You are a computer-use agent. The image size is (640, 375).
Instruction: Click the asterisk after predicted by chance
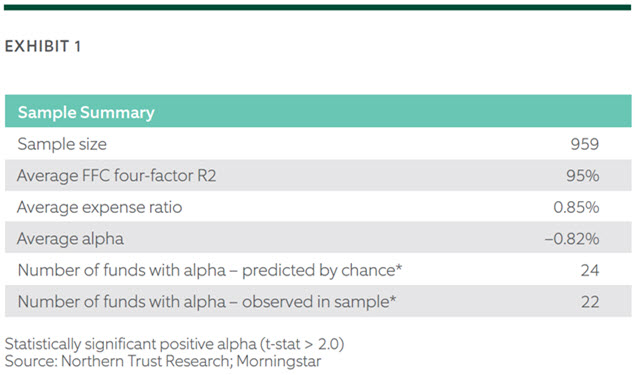398,267
